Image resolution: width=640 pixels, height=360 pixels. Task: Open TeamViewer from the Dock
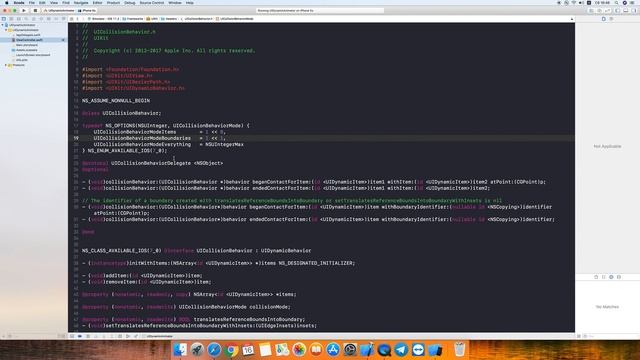coord(418,350)
